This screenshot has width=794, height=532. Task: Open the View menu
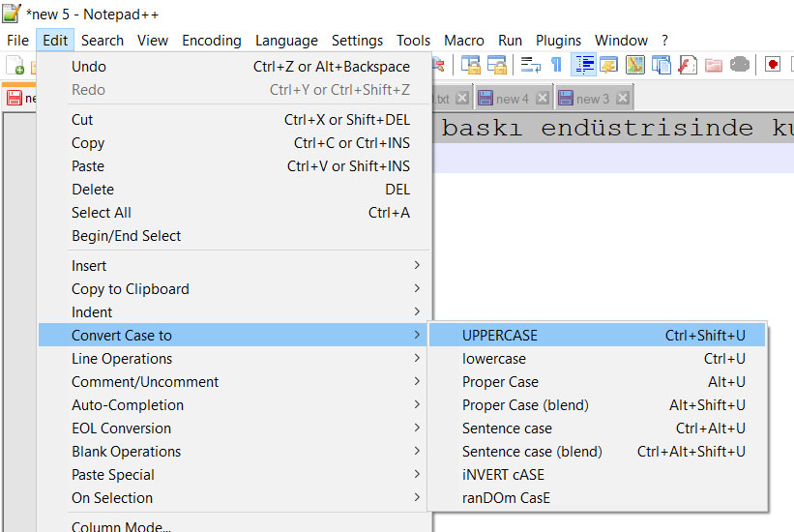point(153,40)
